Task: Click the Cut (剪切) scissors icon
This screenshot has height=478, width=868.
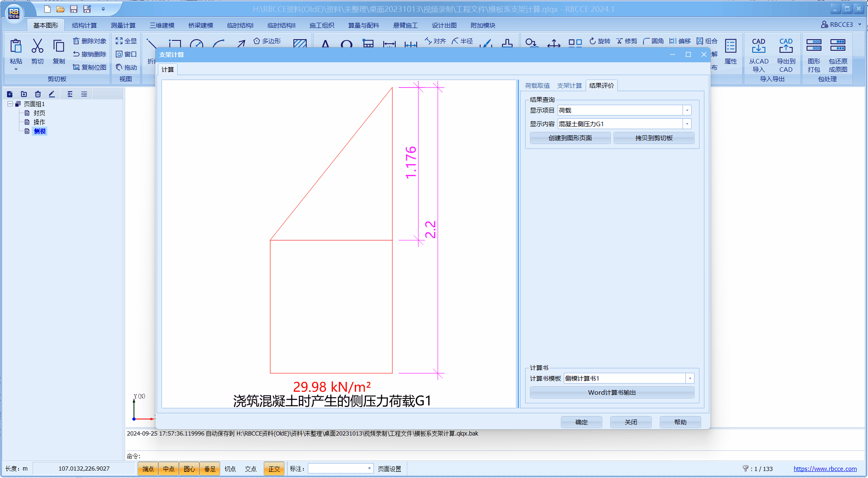Action: pyautogui.click(x=37, y=47)
